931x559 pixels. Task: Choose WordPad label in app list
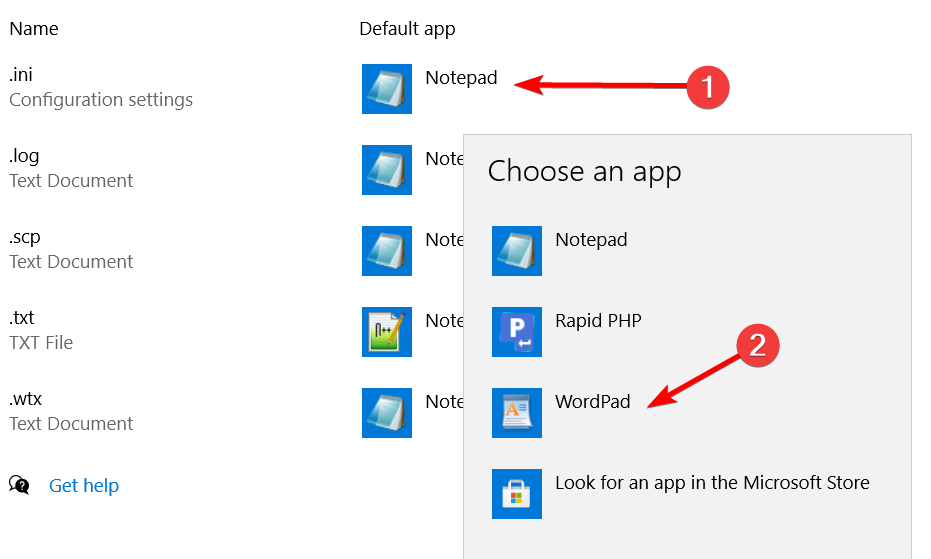coord(593,402)
